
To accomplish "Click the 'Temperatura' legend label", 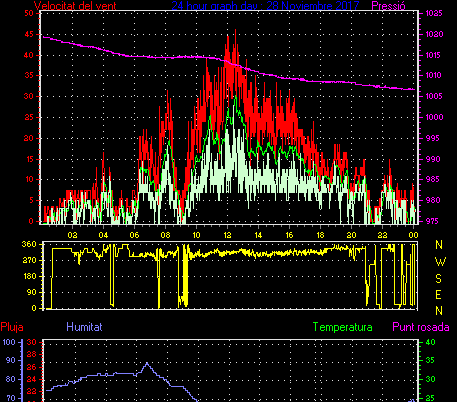I will coord(343,327).
